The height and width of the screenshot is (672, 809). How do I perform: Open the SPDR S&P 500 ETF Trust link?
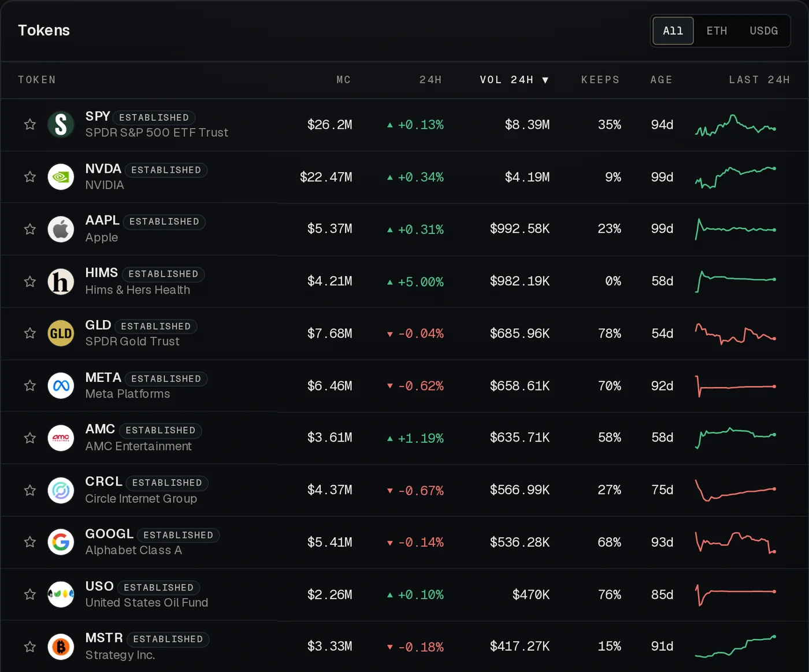tap(157, 133)
